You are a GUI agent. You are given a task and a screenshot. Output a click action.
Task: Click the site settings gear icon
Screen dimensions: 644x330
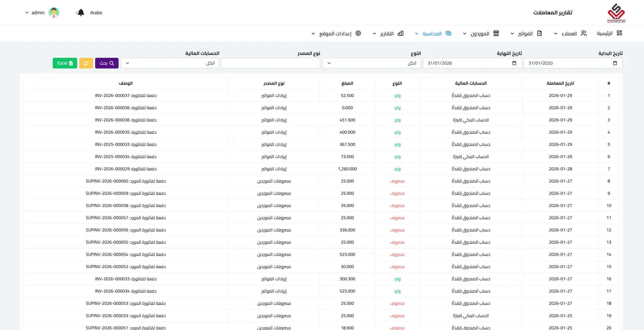pyautogui.click(x=358, y=33)
